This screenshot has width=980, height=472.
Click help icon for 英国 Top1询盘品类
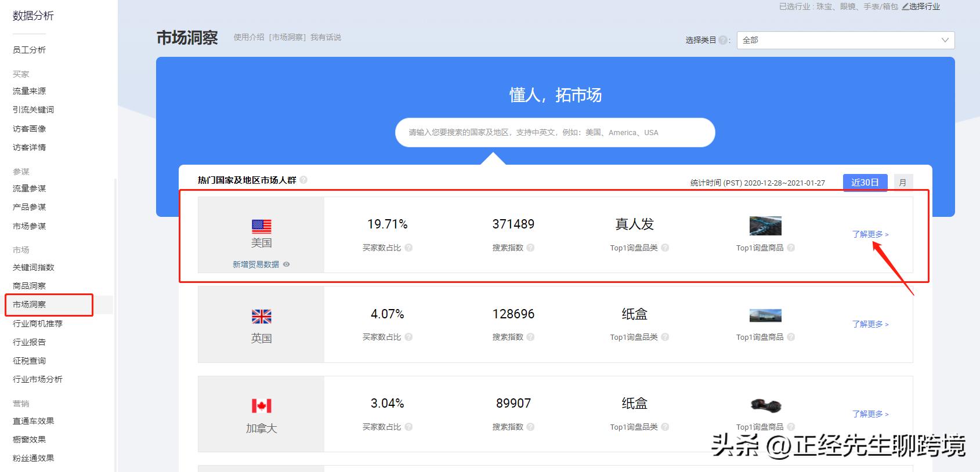coord(665,337)
